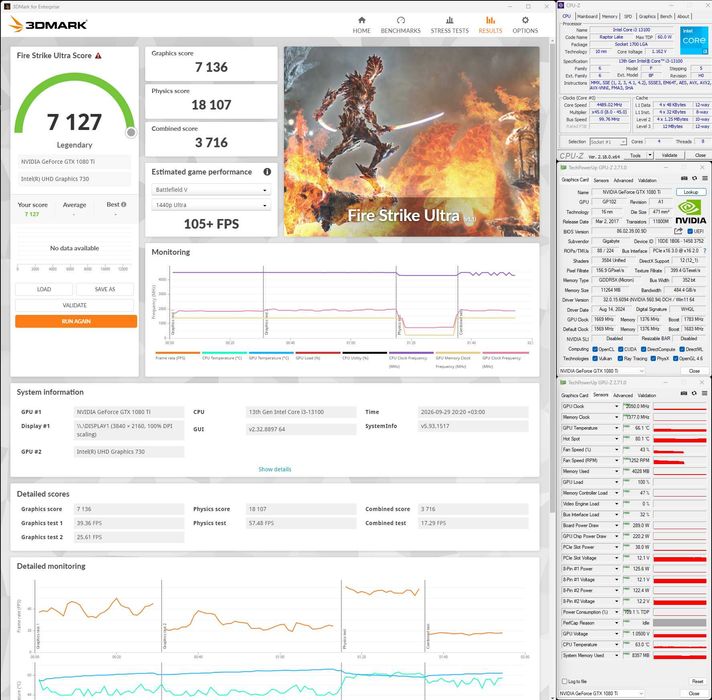The width and height of the screenshot is (712, 700).
Task: Open the Hot Spot sensor dropdown arrow
Action: (617, 439)
